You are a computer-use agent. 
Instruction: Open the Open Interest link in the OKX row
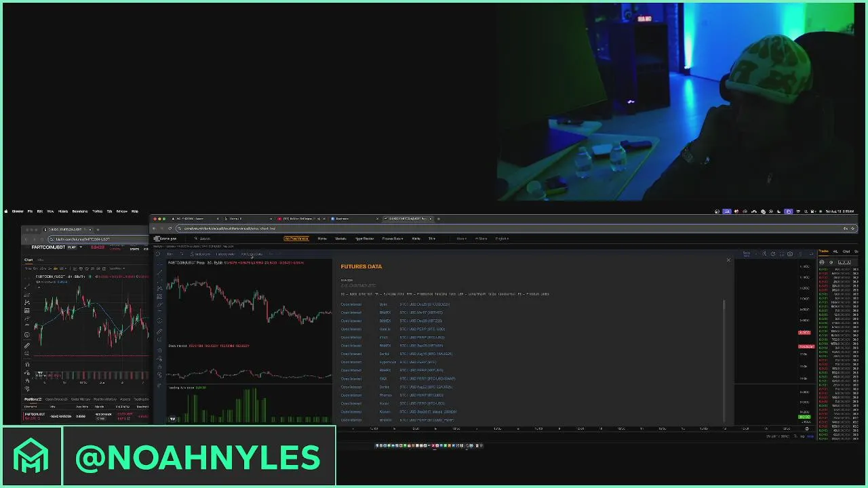(x=351, y=379)
